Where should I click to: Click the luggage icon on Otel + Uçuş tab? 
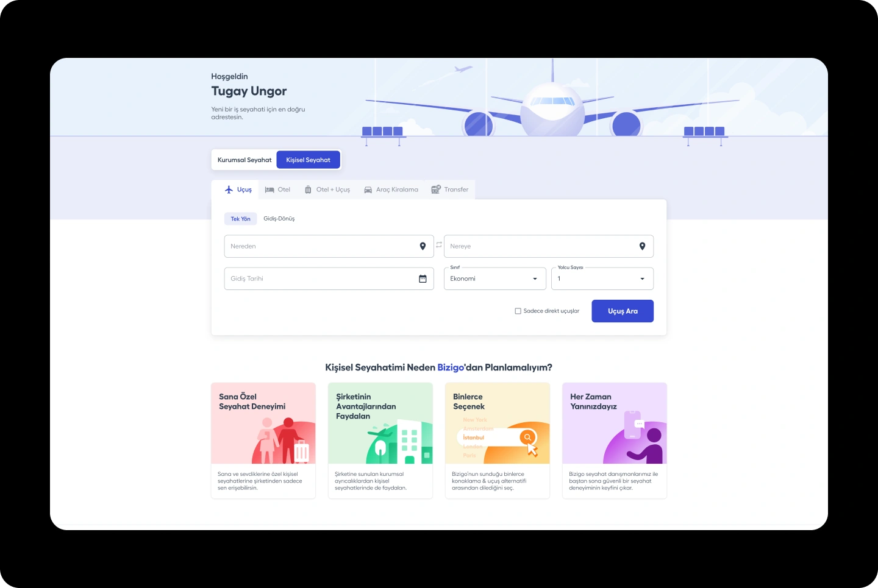(308, 190)
